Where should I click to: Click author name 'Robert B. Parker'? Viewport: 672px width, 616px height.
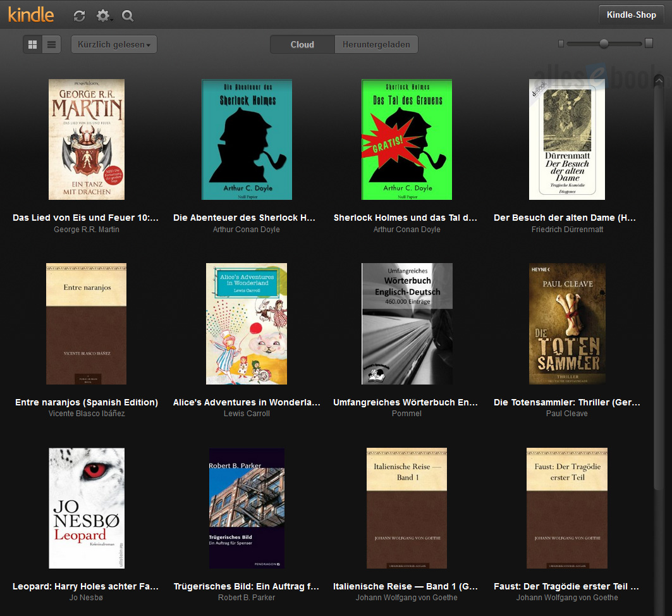[247, 598]
